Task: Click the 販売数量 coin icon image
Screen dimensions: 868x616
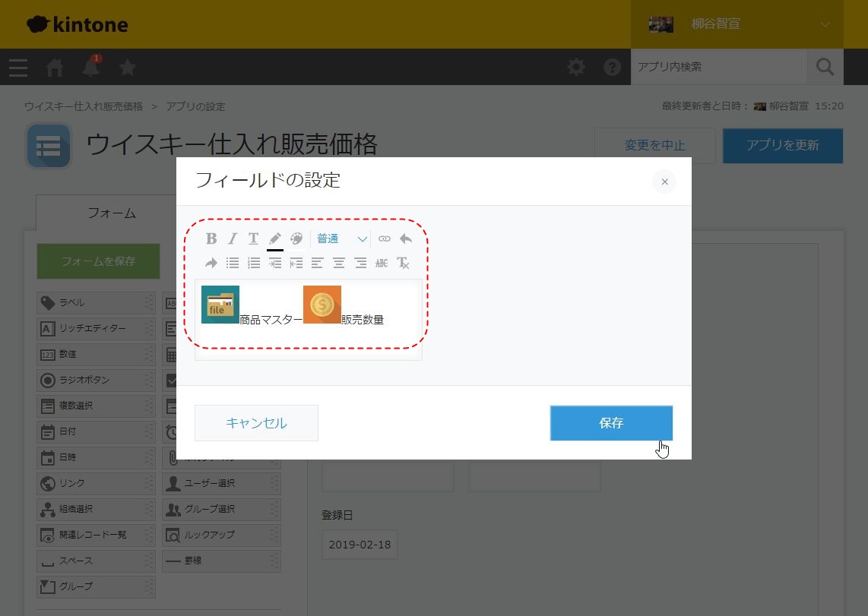Action: 322,304
